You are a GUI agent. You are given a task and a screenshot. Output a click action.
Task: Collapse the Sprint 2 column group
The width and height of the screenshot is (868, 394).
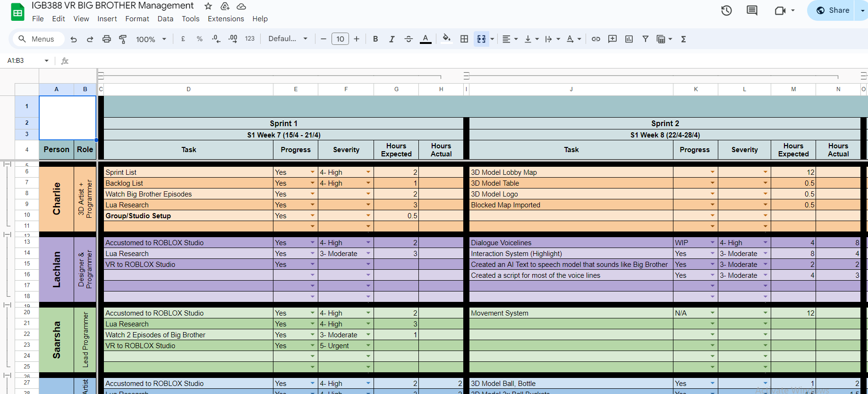click(x=467, y=76)
